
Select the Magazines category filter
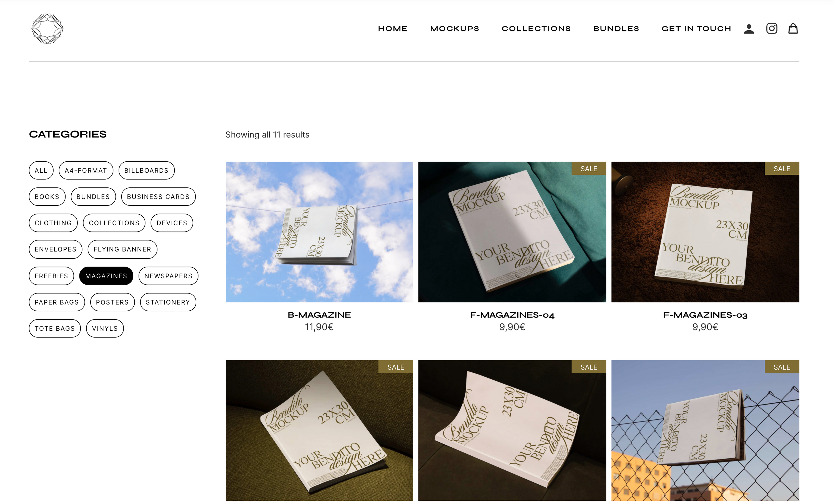coord(106,276)
